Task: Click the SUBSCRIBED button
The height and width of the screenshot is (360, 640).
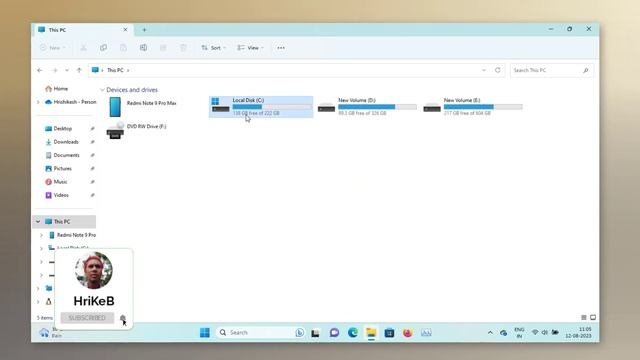Action: click(87, 318)
